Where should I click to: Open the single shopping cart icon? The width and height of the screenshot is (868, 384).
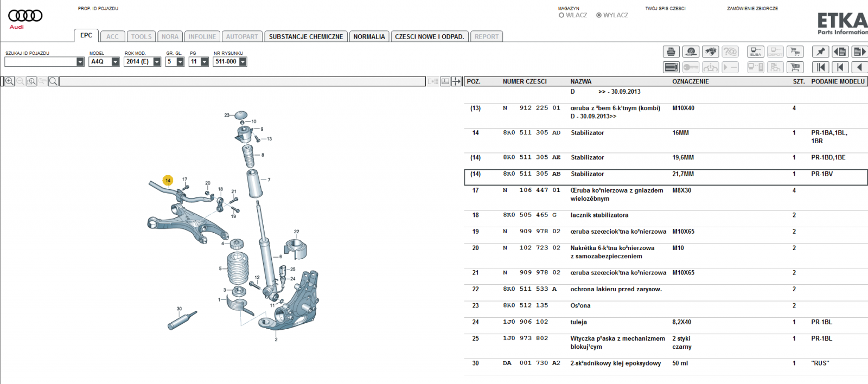click(x=795, y=67)
